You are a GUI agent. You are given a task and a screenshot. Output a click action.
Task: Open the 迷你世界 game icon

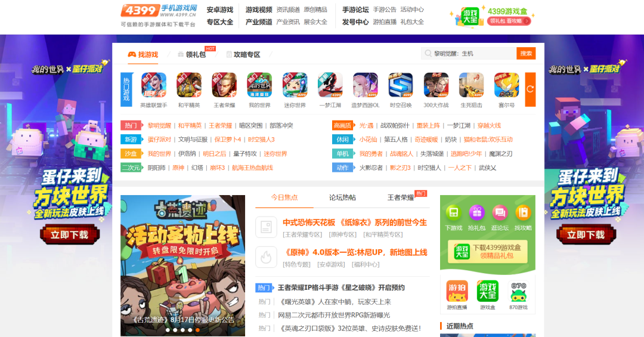pos(295,85)
